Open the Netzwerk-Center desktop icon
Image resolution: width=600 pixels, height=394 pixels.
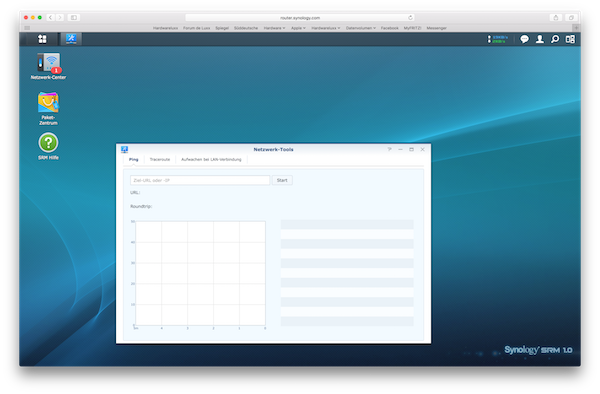pyautogui.click(x=48, y=66)
